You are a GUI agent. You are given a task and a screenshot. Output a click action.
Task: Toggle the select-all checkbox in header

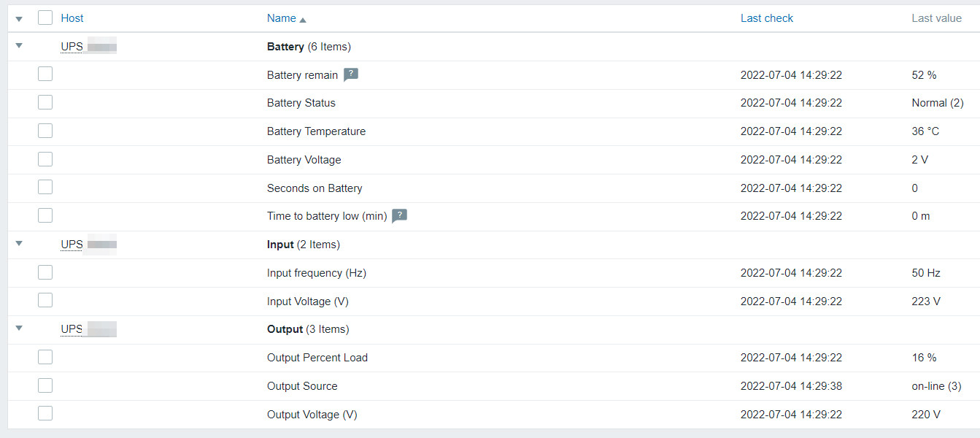45,18
